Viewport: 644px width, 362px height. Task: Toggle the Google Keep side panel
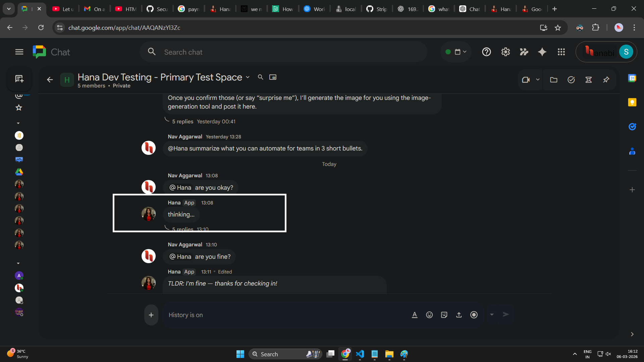632,102
